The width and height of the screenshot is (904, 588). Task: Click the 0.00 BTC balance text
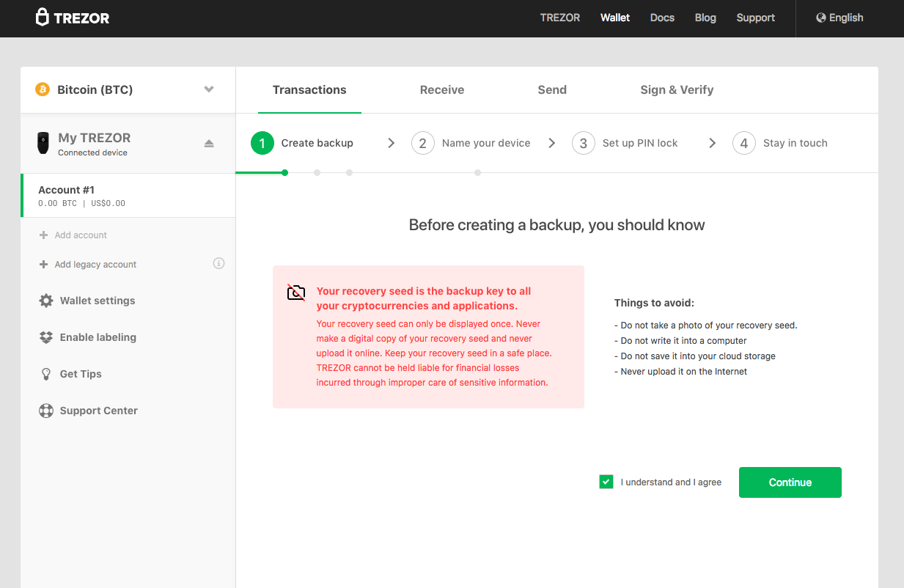(57, 204)
